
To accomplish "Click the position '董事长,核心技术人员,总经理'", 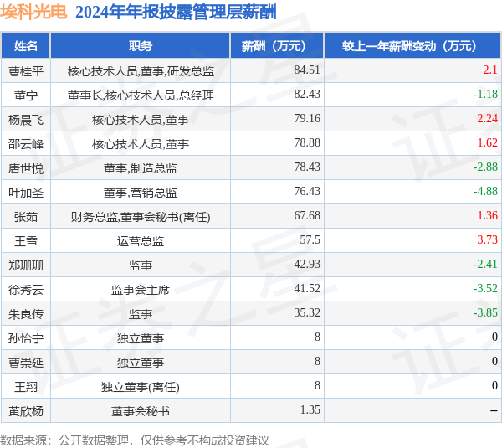I will coord(141,95).
